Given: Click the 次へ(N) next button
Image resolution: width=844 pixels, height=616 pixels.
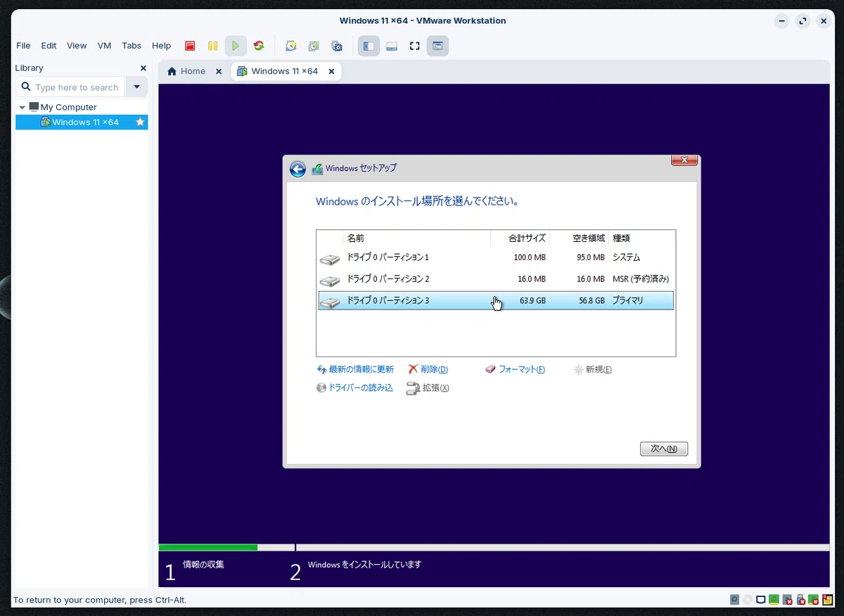Looking at the screenshot, I should click(x=664, y=449).
